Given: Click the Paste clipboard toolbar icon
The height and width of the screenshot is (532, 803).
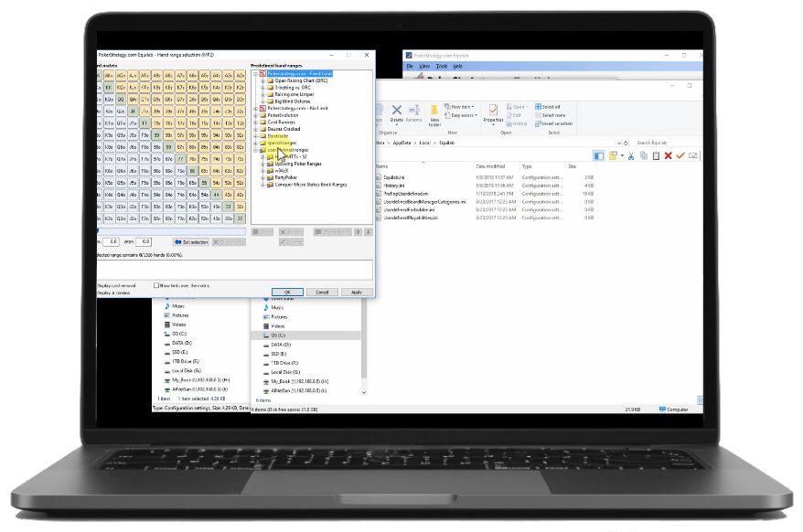Looking at the screenshot, I should [656, 156].
